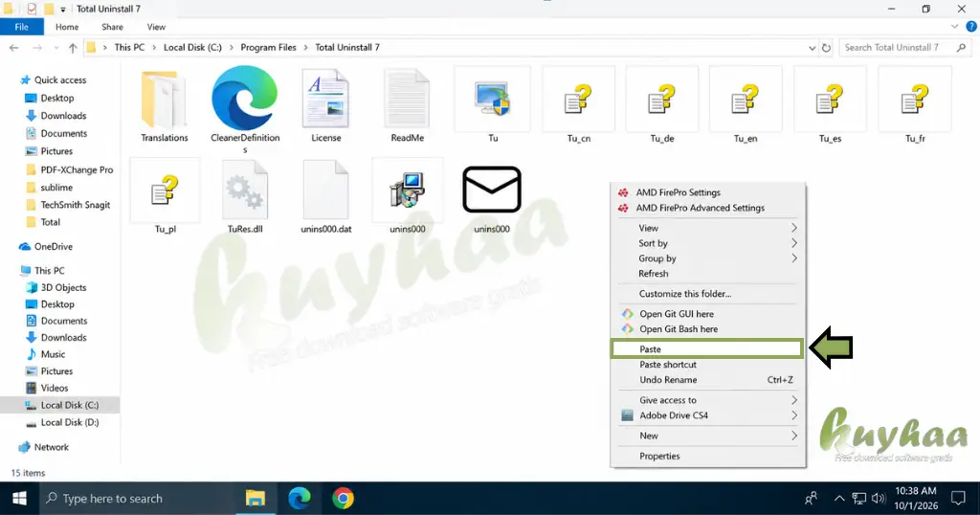980x515 pixels.
Task: Select the unins000 envelope mail icon
Action: tap(492, 190)
